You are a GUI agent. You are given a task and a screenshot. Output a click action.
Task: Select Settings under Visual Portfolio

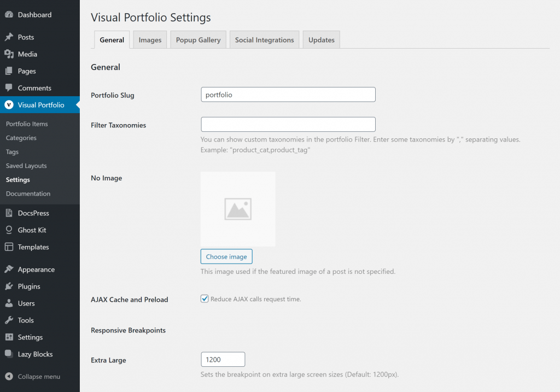click(18, 179)
